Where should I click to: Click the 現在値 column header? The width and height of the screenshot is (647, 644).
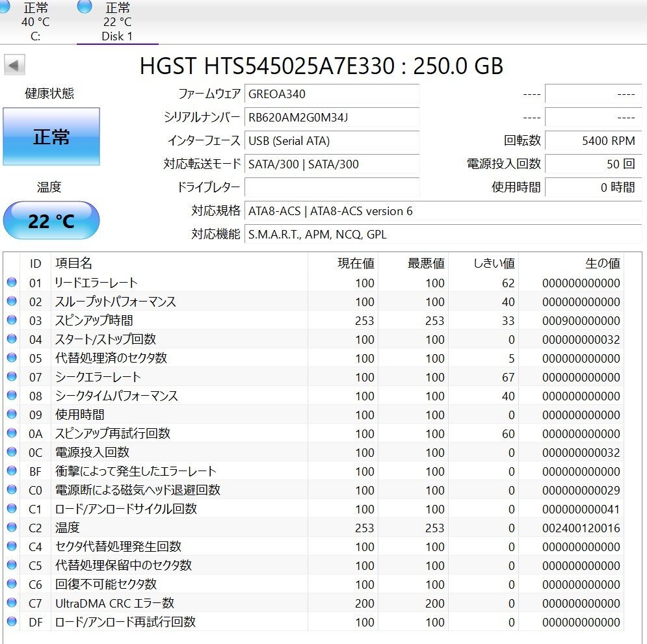coord(356,263)
